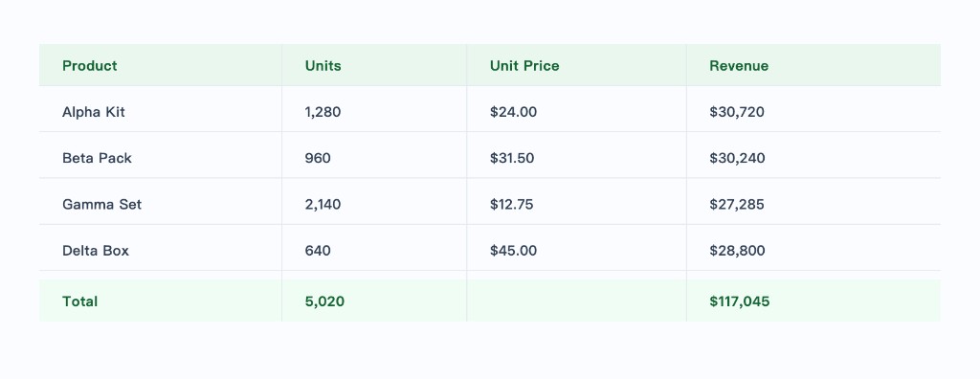
Task: Select the $28,800 revenue cell
Action: pyautogui.click(x=813, y=248)
